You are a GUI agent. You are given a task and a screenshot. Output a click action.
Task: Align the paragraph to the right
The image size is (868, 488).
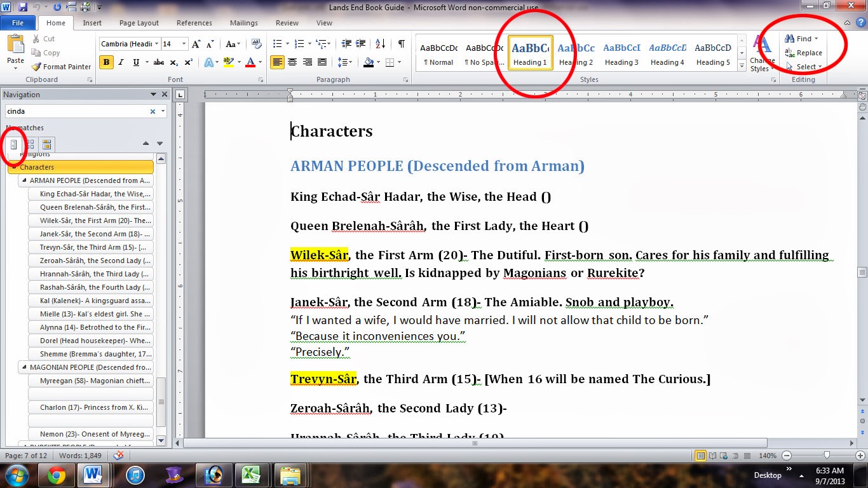click(x=308, y=62)
